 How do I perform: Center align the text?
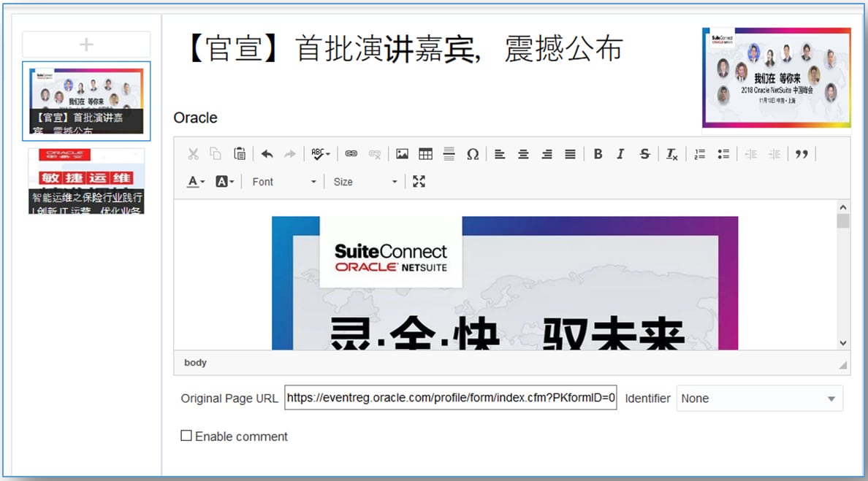click(x=523, y=154)
